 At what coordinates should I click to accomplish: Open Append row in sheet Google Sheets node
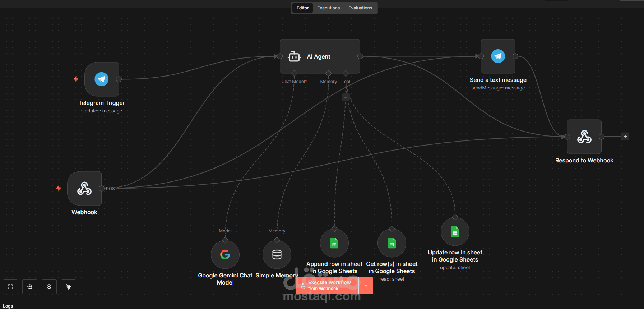pos(334,243)
